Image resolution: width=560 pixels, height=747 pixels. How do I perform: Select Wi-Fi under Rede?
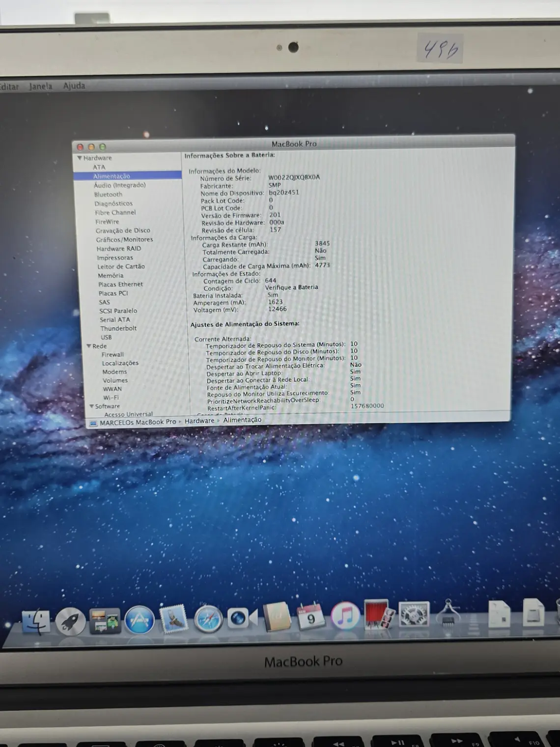(111, 398)
